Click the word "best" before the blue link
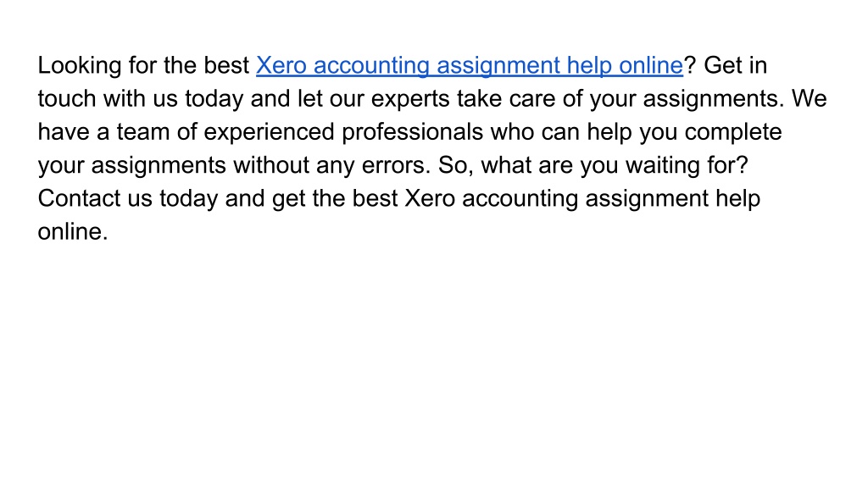 [x=225, y=65]
